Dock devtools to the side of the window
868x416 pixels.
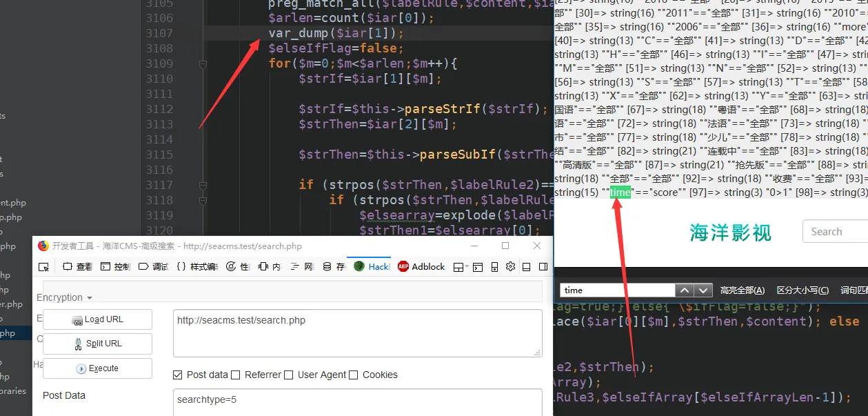543,267
